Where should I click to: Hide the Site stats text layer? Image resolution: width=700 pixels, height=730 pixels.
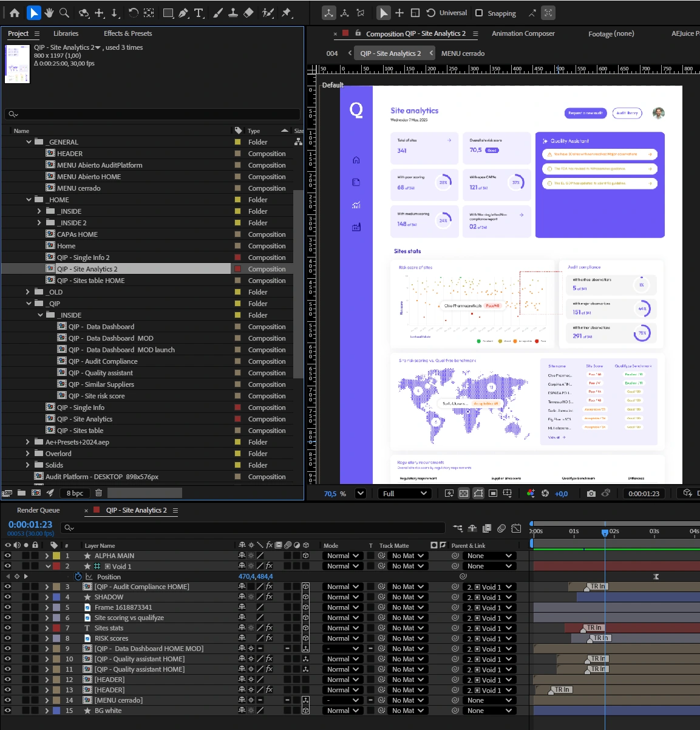8,628
